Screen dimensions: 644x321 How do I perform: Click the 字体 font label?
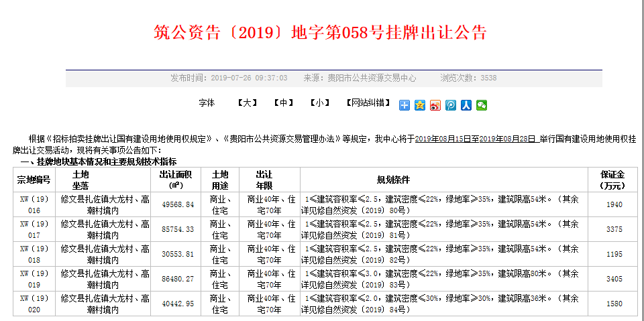pyautogui.click(x=207, y=103)
